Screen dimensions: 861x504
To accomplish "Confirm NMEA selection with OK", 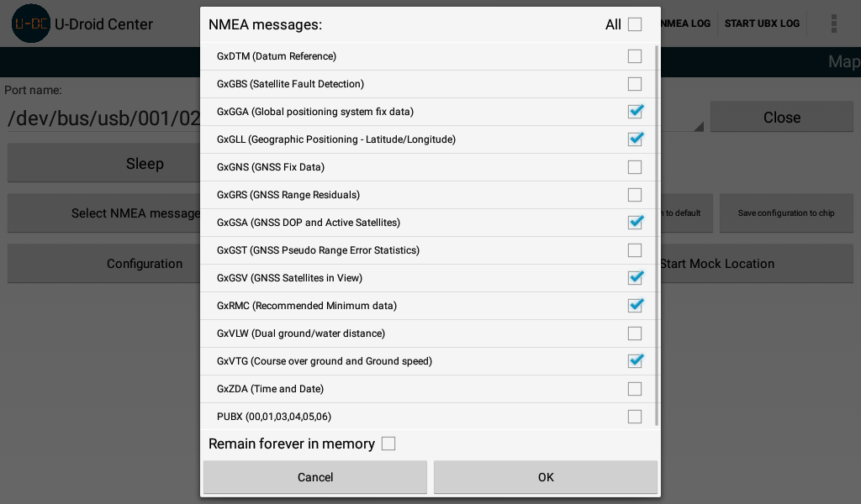I will (x=546, y=477).
